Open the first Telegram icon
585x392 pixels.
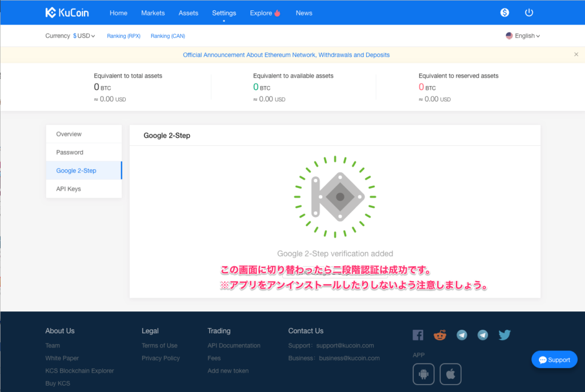pos(462,335)
